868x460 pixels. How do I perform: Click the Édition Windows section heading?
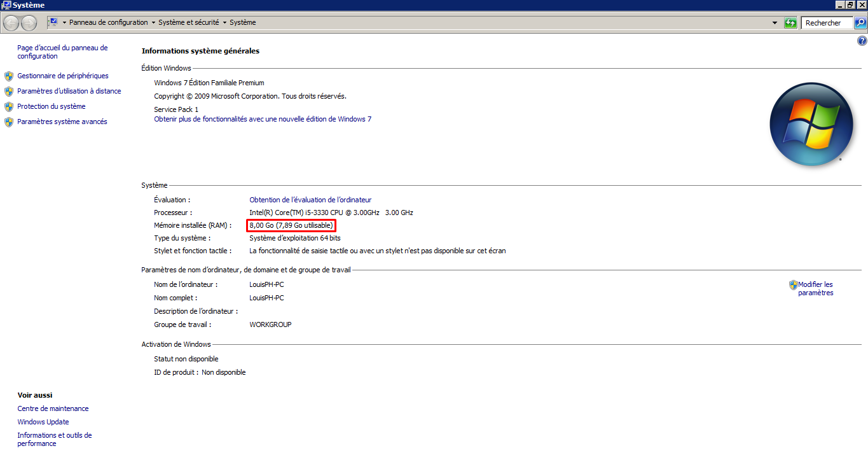166,68
